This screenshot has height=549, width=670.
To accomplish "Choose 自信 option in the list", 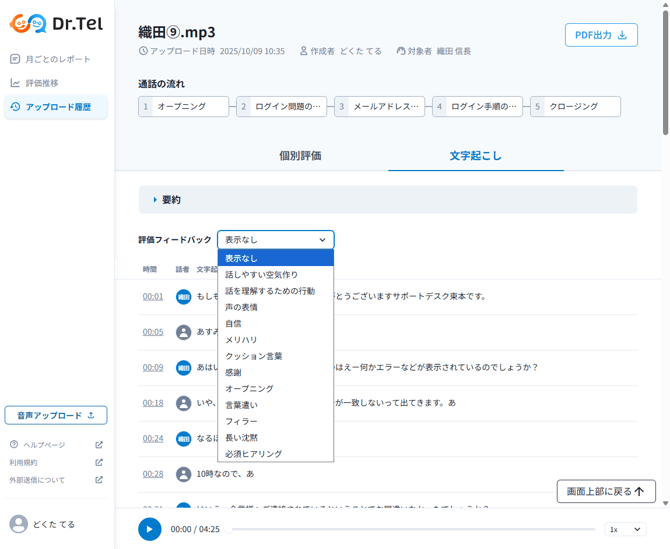I will click(x=276, y=323).
